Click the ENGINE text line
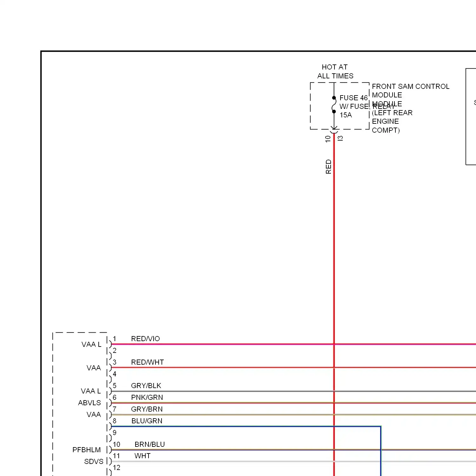The height and width of the screenshot is (476, 476). (x=385, y=121)
